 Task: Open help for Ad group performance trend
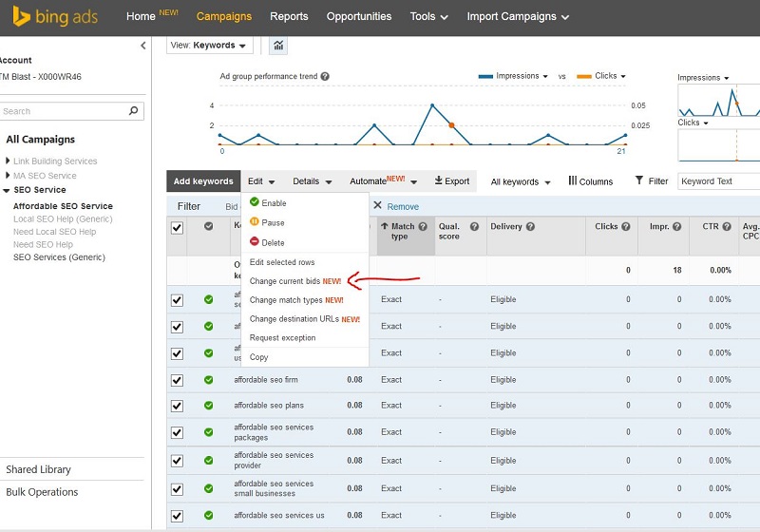pyautogui.click(x=325, y=76)
